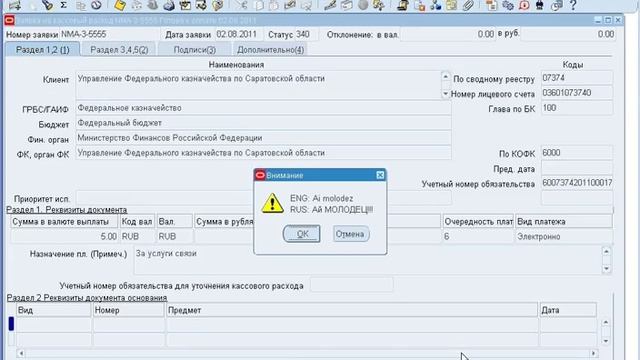The width and height of the screenshot is (640, 360).
Task: Click the По сводному реестру field 07374
Action: [x=577, y=78]
